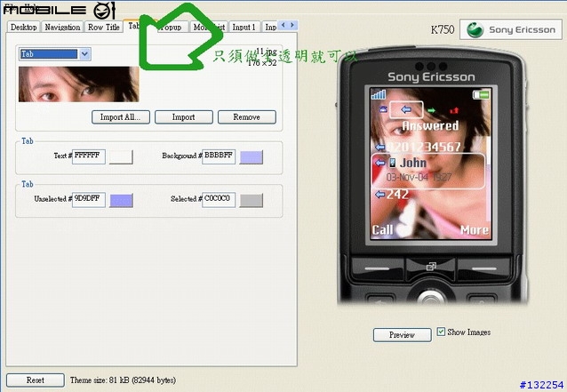
Task: Open the Navigation tab
Action: point(62,28)
